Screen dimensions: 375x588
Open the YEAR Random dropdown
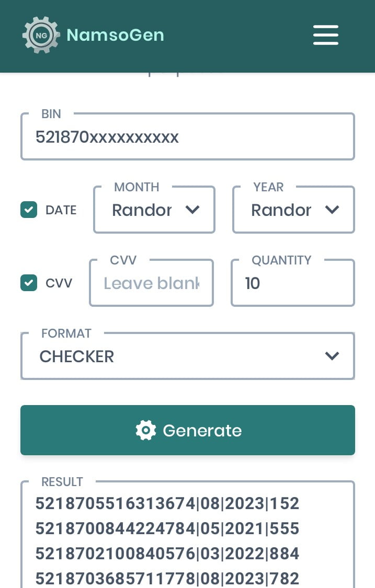tap(293, 210)
